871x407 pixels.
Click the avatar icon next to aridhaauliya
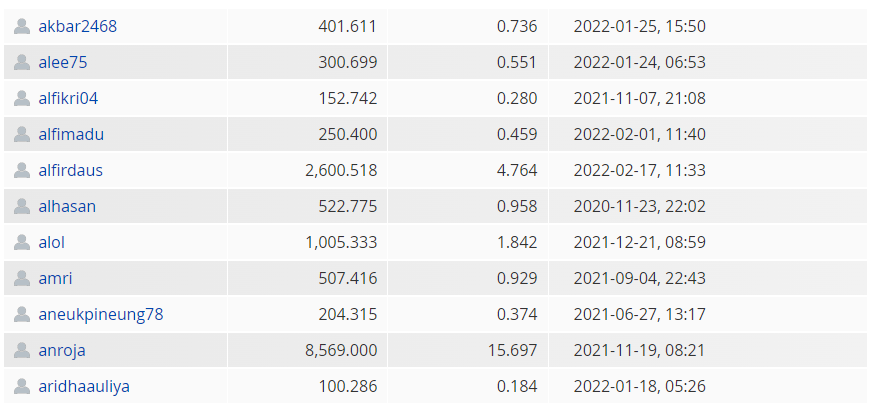pos(22,386)
